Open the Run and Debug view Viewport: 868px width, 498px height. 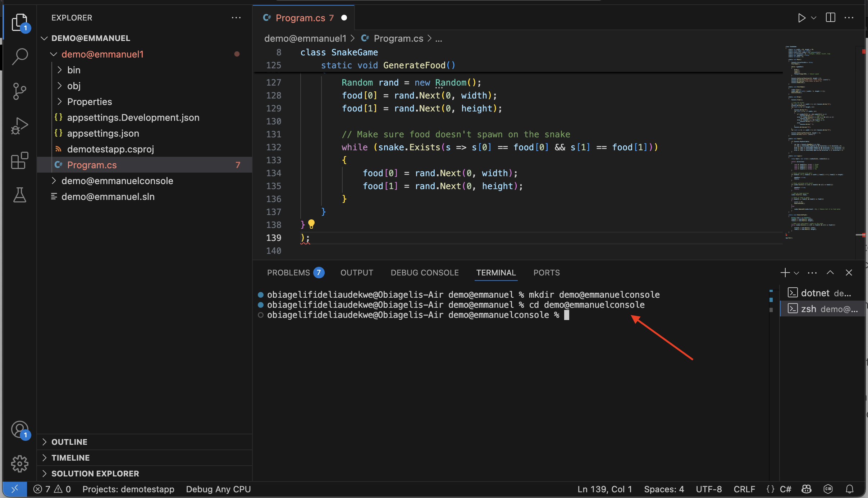tap(19, 126)
